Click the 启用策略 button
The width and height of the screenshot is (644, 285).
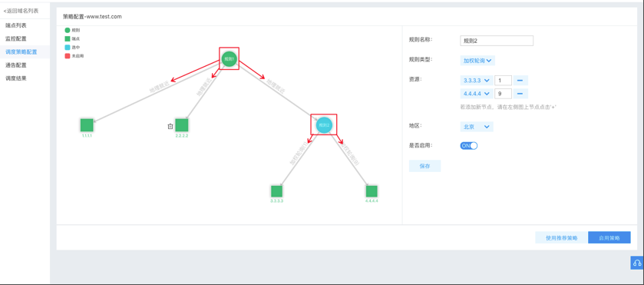tap(609, 237)
